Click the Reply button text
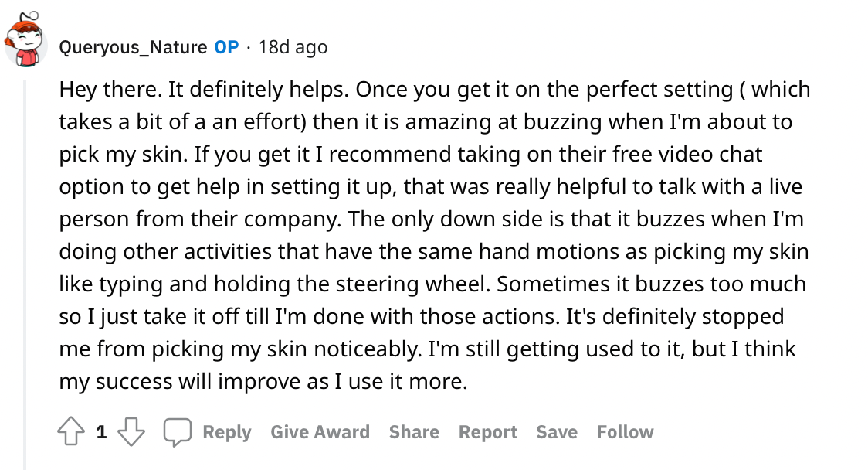Image resolution: width=868 pixels, height=470 pixels. click(227, 432)
